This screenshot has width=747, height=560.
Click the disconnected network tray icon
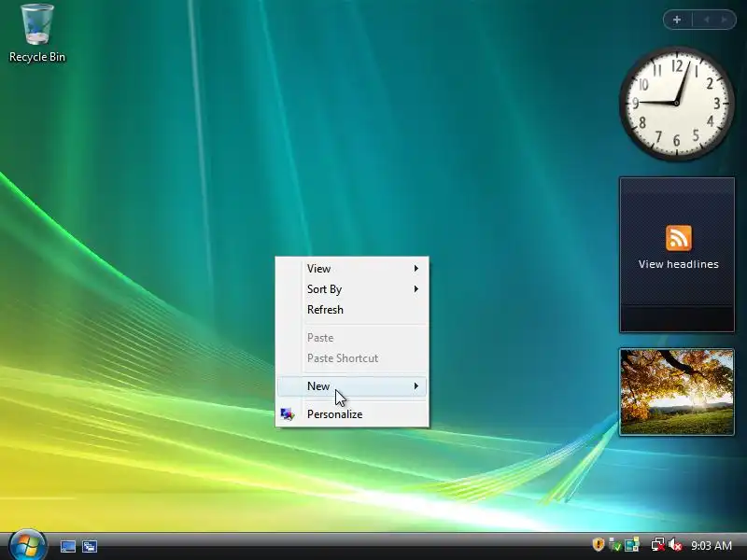[x=658, y=544]
